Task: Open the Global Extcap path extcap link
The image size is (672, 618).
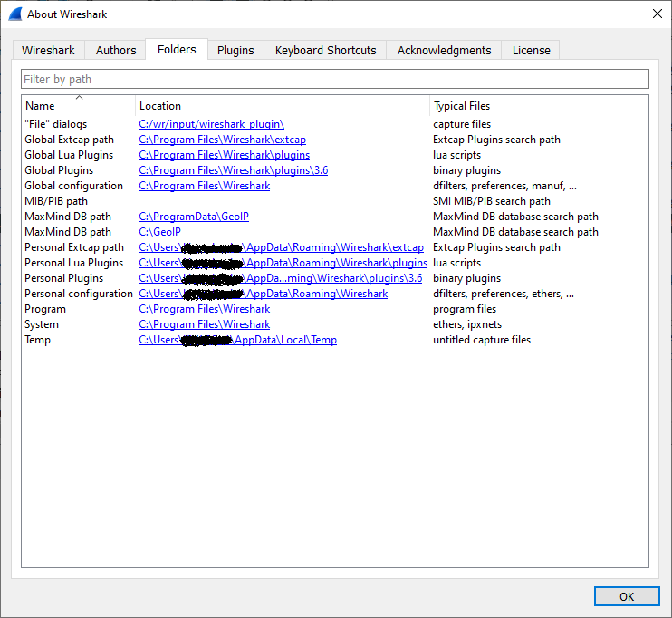Action: 222,140
